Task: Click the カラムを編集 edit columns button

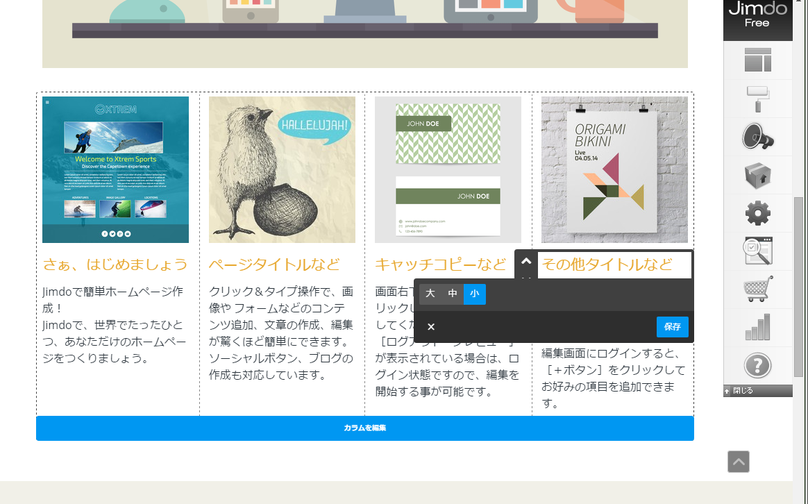Action: point(365,428)
